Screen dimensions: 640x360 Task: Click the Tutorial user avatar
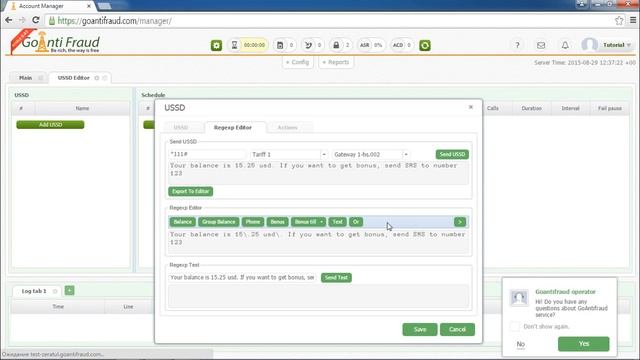tap(589, 45)
